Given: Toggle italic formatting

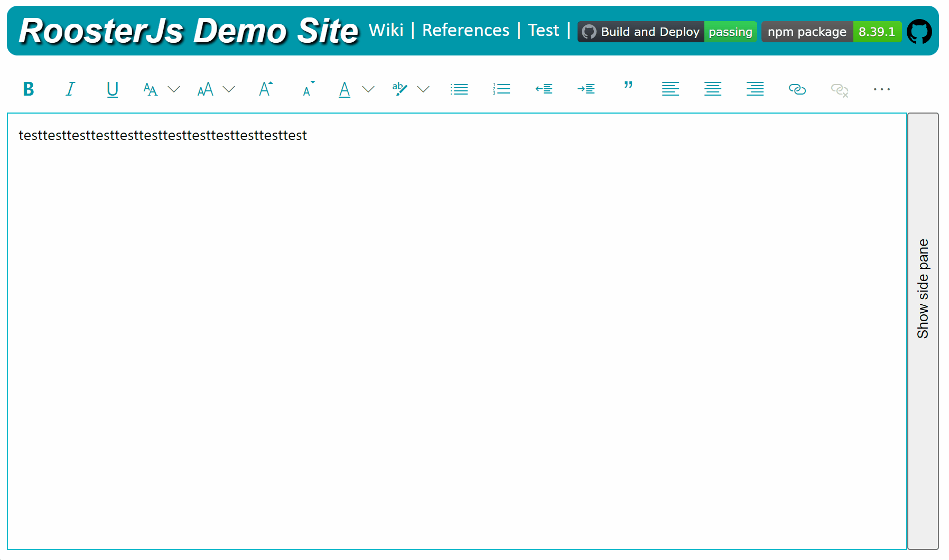Looking at the screenshot, I should pyautogui.click(x=70, y=89).
